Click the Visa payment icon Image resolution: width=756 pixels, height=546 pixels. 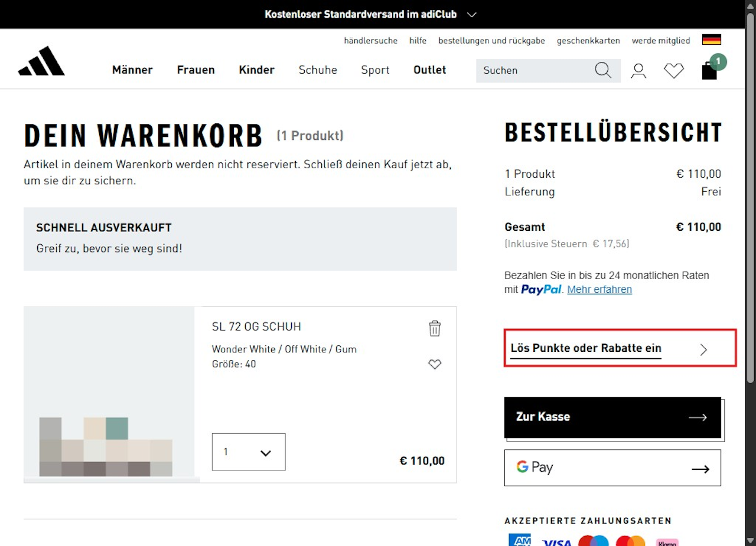click(x=556, y=542)
